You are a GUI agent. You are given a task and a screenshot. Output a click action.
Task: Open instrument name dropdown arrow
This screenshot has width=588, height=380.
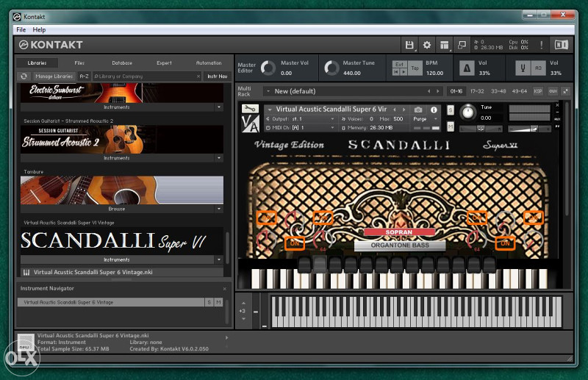coord(270,110)
